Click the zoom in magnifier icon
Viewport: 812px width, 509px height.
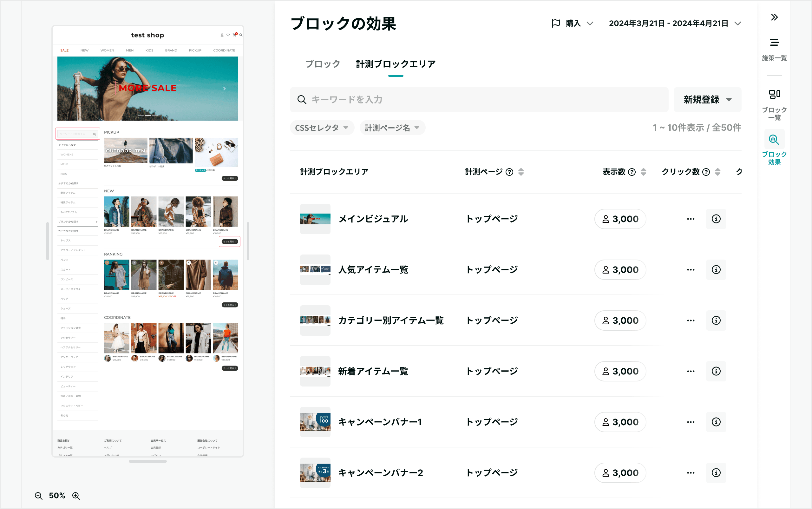coord(76,496)
